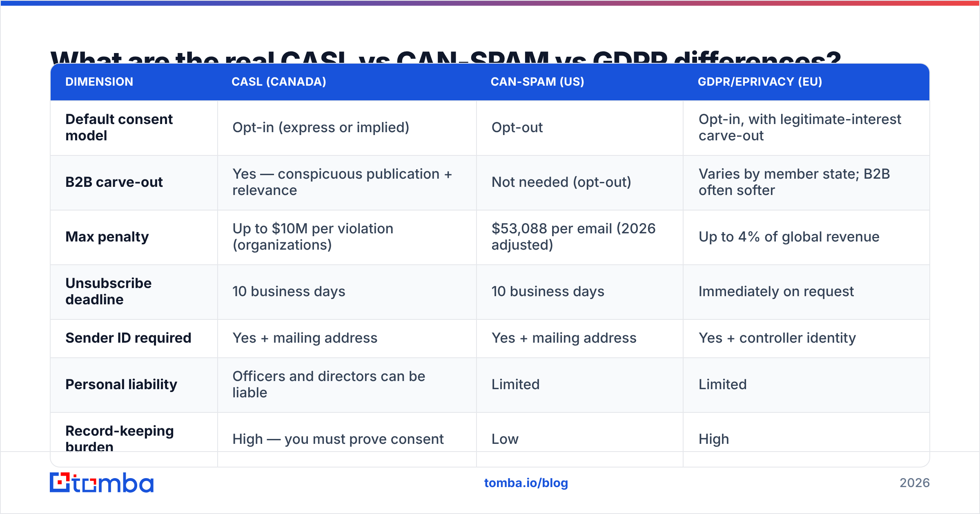Click the 'Immediately on request' cell

(776, 291)
